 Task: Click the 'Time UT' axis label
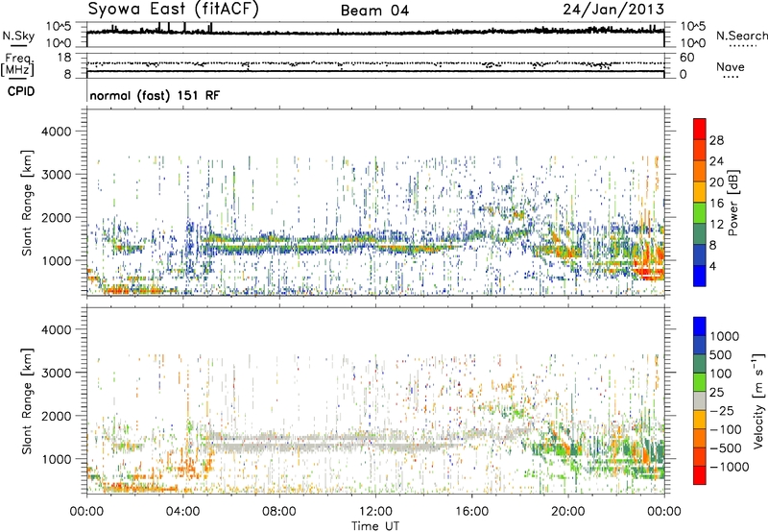tap(375, 526)
